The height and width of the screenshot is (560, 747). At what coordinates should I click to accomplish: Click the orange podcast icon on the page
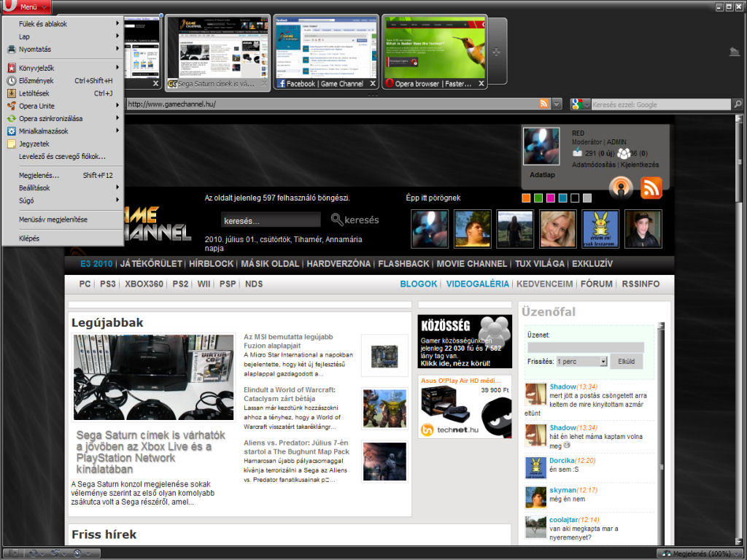(621, 188)
